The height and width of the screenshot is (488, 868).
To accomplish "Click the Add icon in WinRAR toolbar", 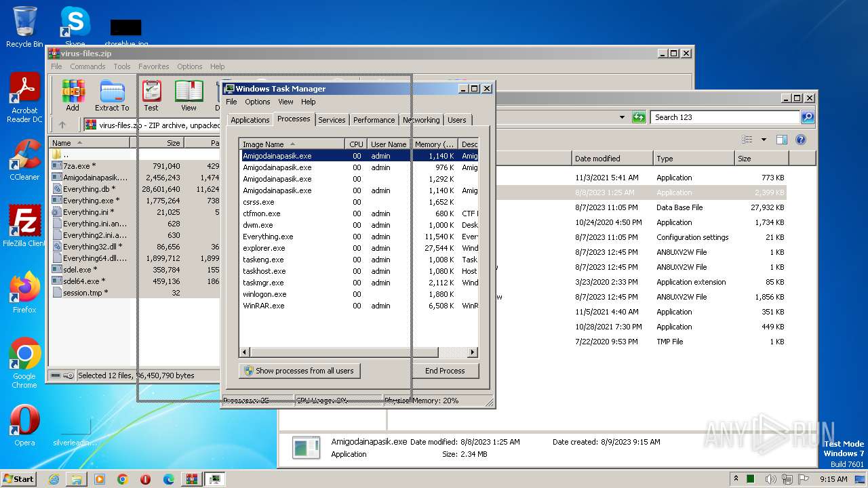I will tap(73, 95).
